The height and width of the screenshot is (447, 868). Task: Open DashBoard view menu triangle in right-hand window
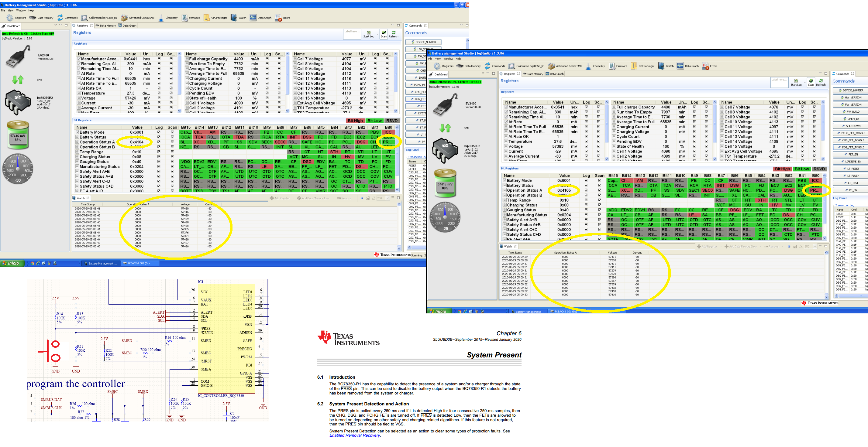click(x=483, y=73)
